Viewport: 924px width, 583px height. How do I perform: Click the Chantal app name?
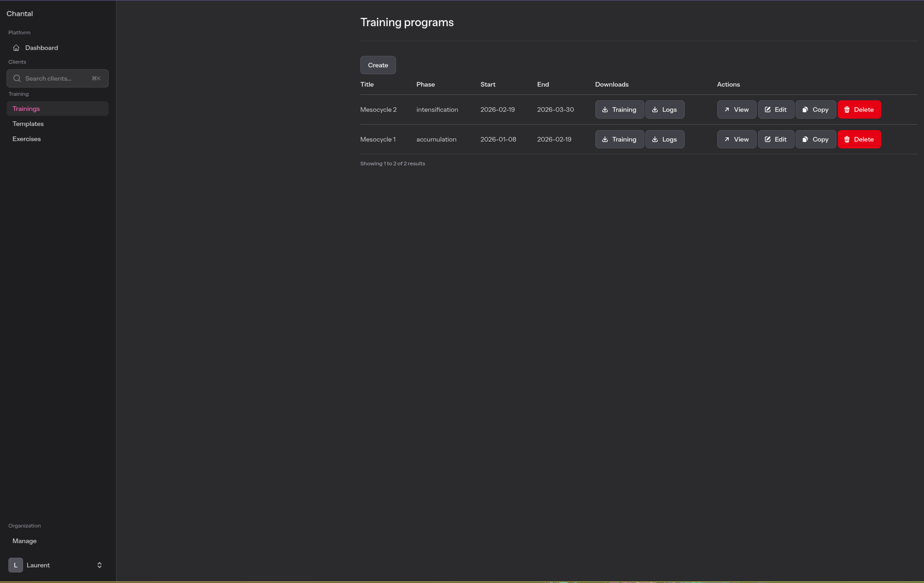[x=20, y=14]
